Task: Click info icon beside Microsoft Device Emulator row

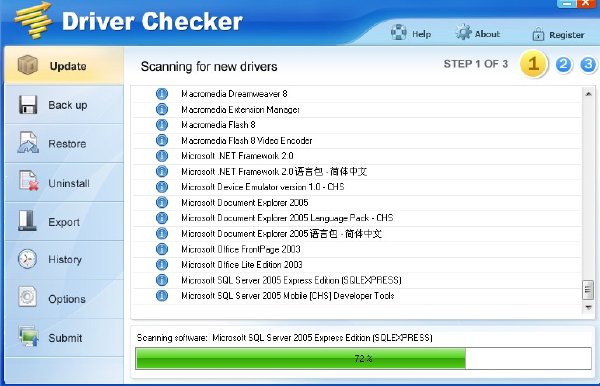Action: pos(162,187)
